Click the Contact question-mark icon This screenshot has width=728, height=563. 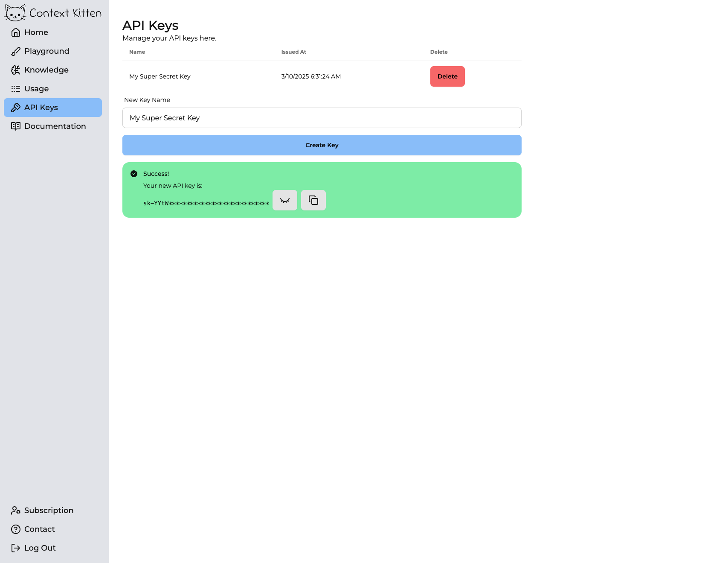(16, 529)
